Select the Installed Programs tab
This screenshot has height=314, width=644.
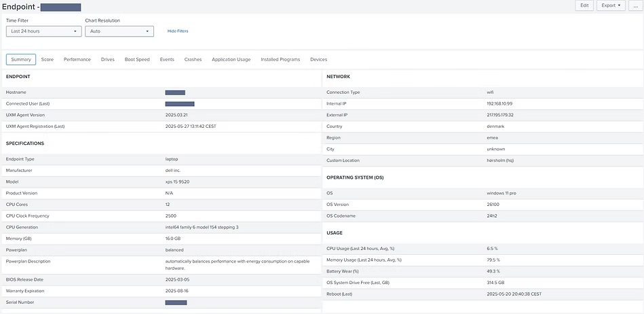point(280,60)
